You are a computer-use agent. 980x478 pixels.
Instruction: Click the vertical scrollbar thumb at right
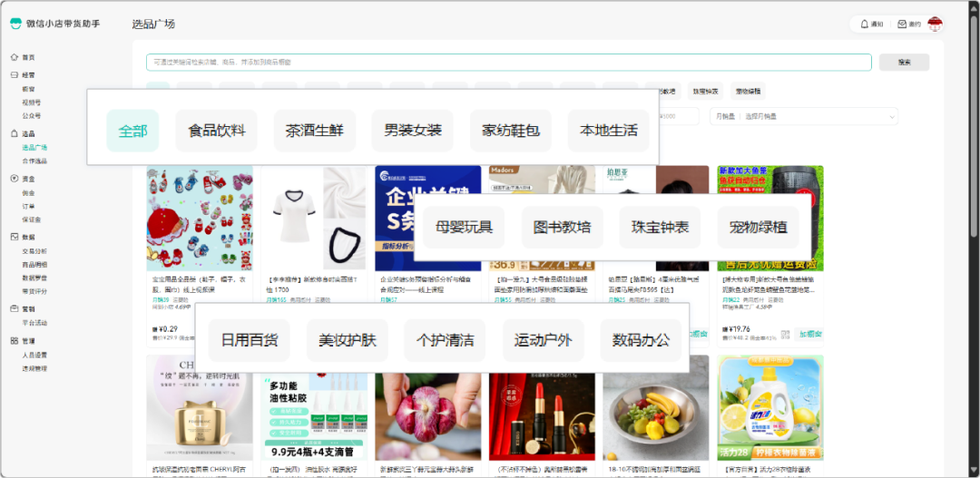974,125
